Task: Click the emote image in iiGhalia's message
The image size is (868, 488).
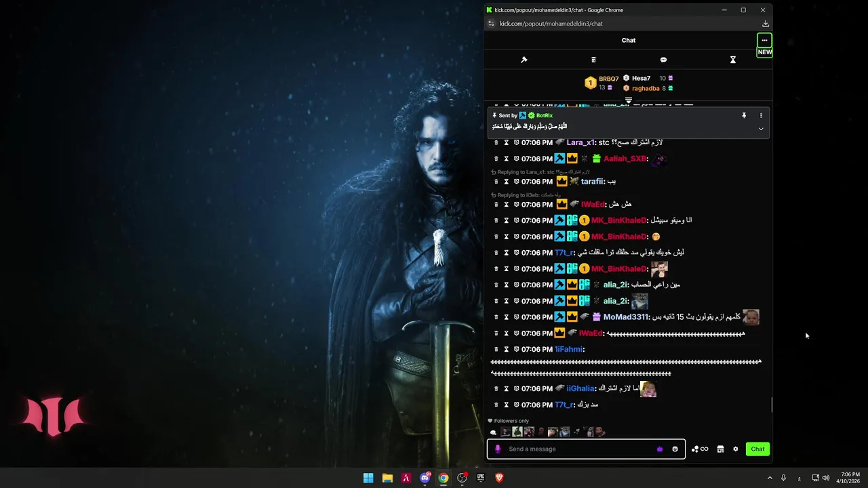Action: 648,389
